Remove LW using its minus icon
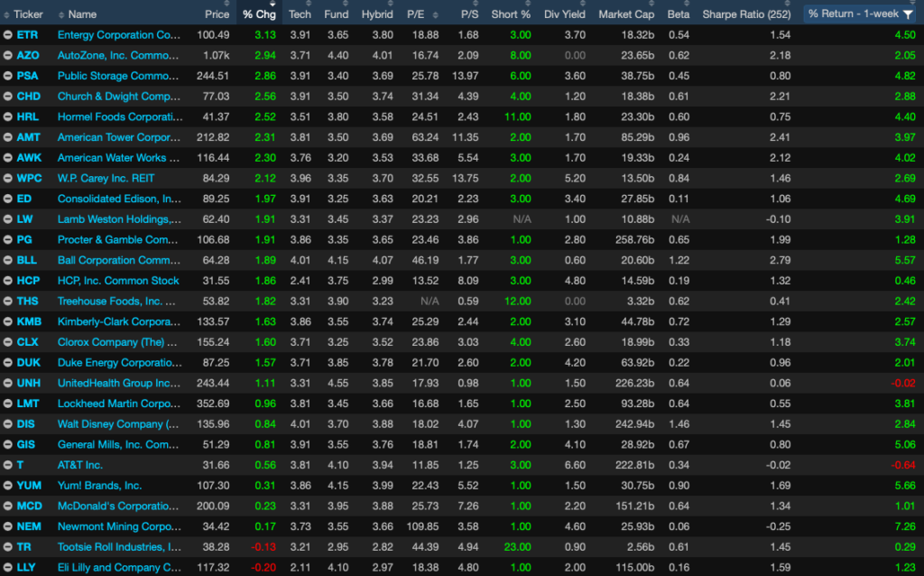This screenshot has width=924, height=576. (7, 219)
